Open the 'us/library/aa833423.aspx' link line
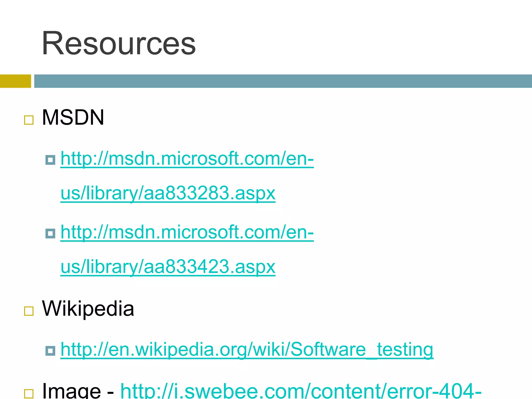 (168, 267)
